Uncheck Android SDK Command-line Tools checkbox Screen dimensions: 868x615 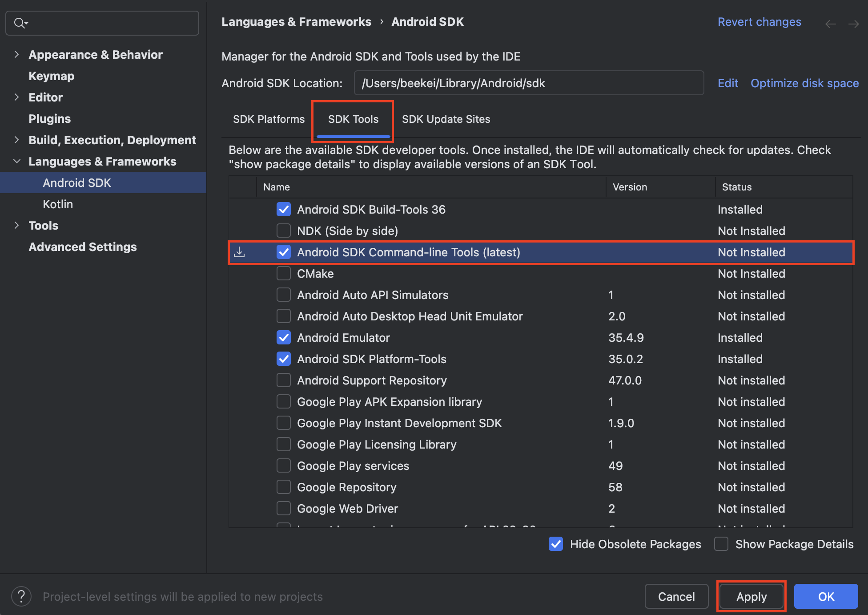[284, 252]
